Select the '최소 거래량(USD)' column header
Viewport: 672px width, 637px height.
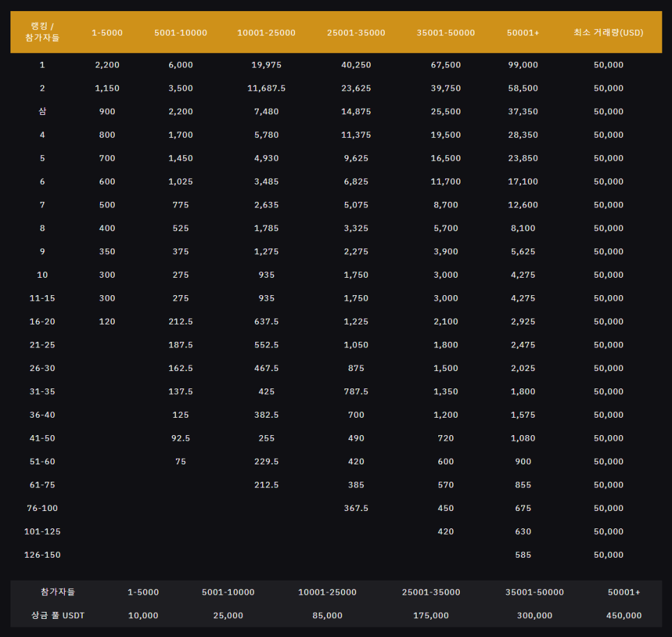pos(608,33)
